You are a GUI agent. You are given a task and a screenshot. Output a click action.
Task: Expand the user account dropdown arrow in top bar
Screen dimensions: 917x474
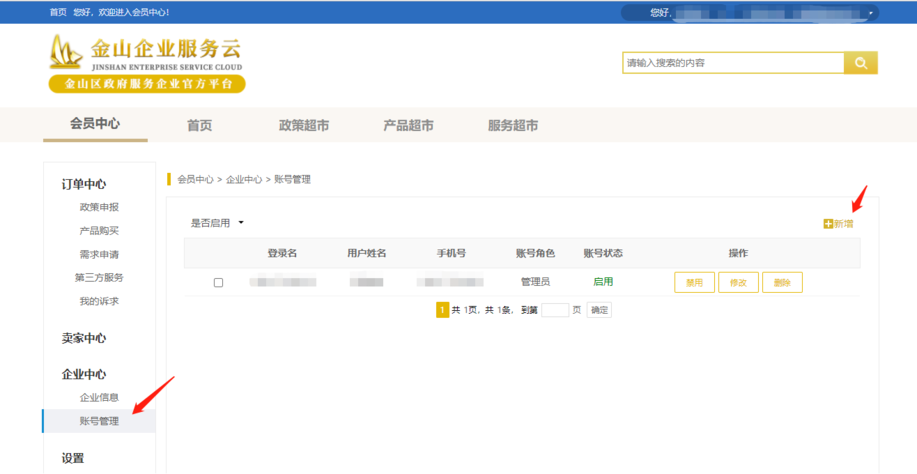pyautogui.click(x=871, y=13)
